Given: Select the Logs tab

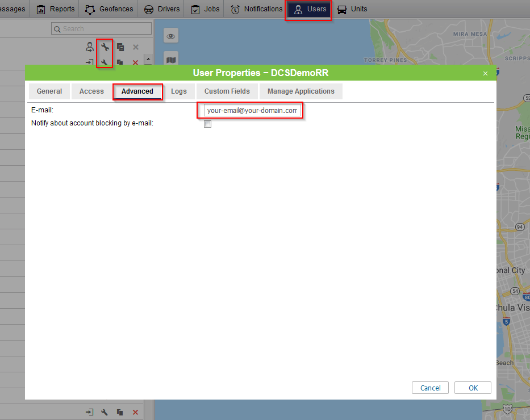Looking at the screenshot, I should pos(179,91).
